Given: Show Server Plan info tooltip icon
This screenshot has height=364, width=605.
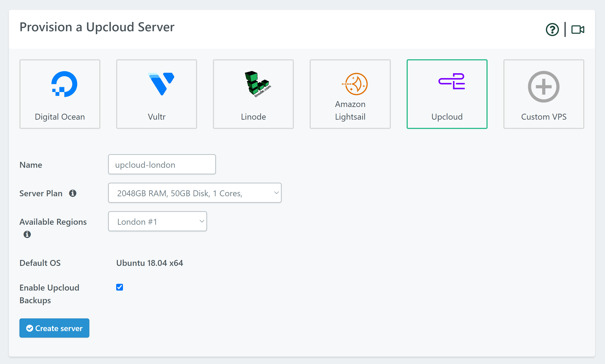Looking at the screenshot, I should (x=73, y=193).
